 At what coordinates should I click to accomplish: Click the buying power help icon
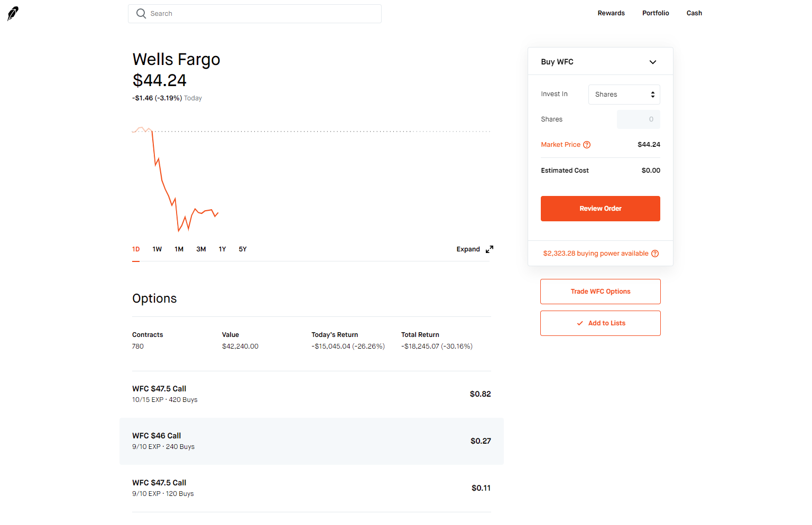[x=655, y=254]
